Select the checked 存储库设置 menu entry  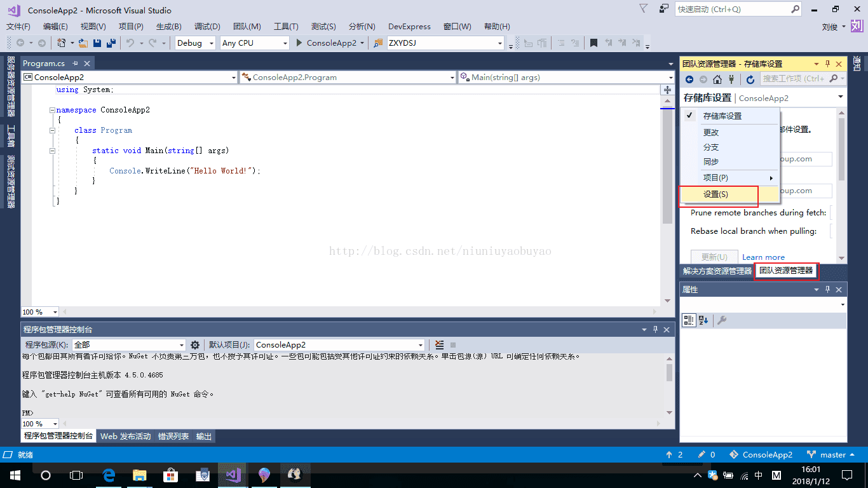point(722,116)
